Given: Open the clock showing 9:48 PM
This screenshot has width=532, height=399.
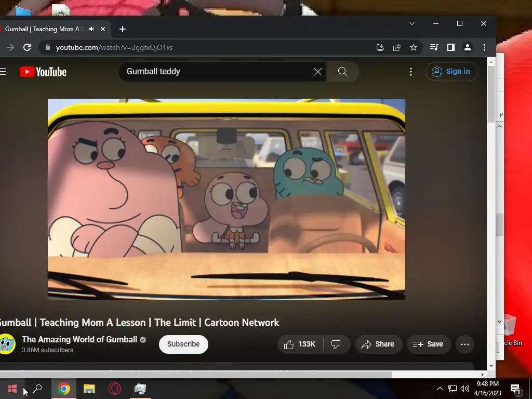Looking at the screenshot, I should [487, 389].
